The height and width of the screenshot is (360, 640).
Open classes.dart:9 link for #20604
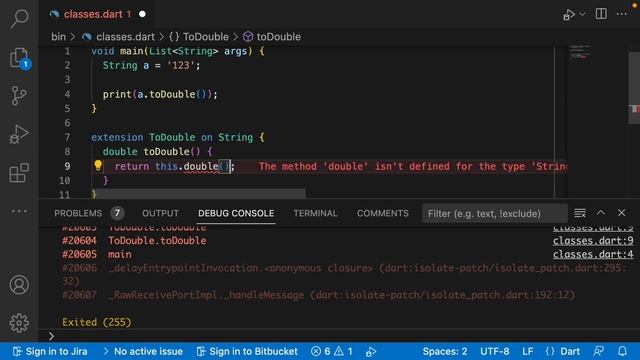coord(593,240)
